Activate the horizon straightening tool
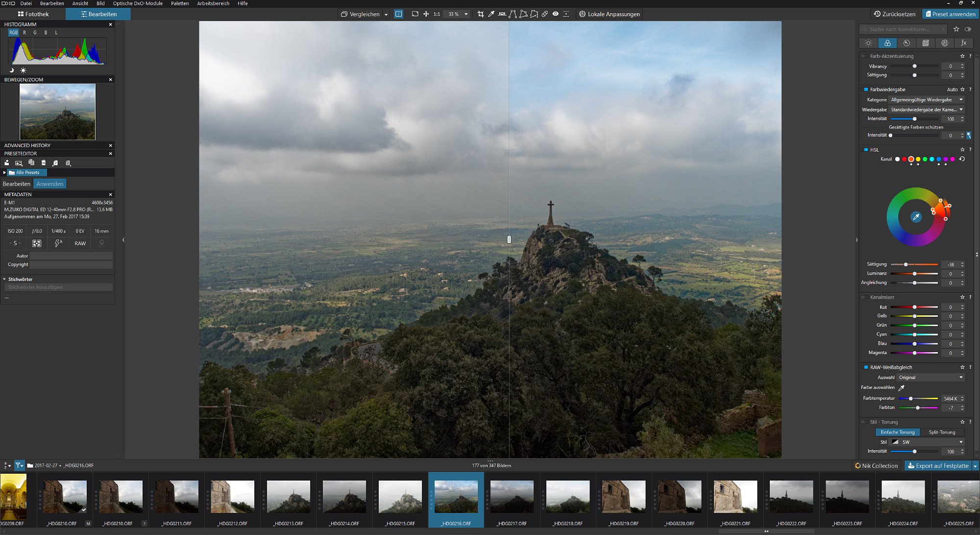This screenshot has width=980, height=535. (x=502, y=14)
